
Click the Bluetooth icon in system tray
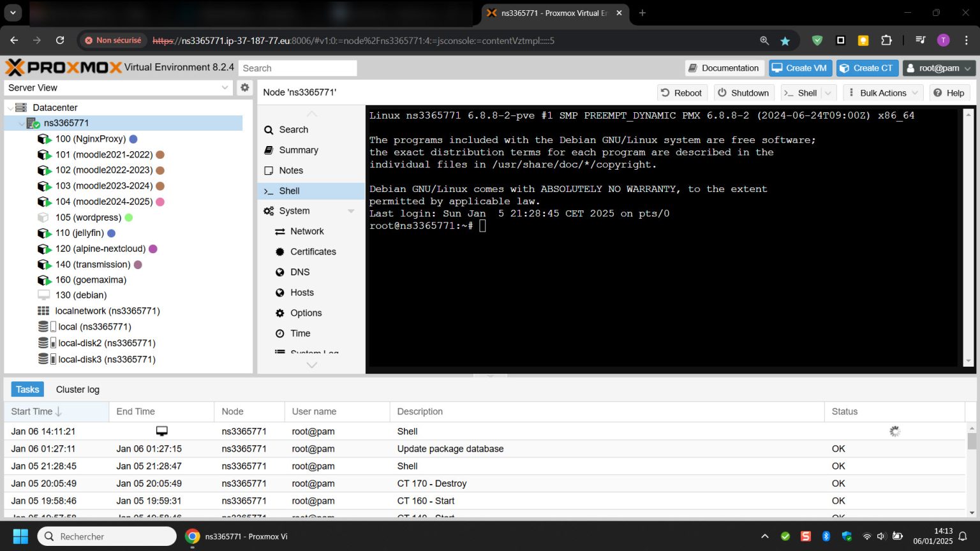click(x=826, y=536)
